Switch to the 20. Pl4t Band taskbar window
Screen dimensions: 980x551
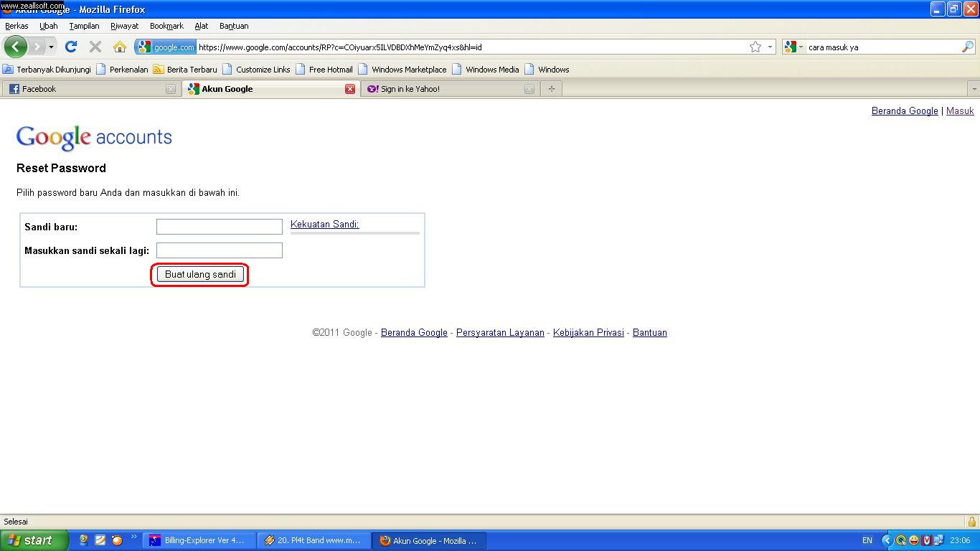(313, 540)
